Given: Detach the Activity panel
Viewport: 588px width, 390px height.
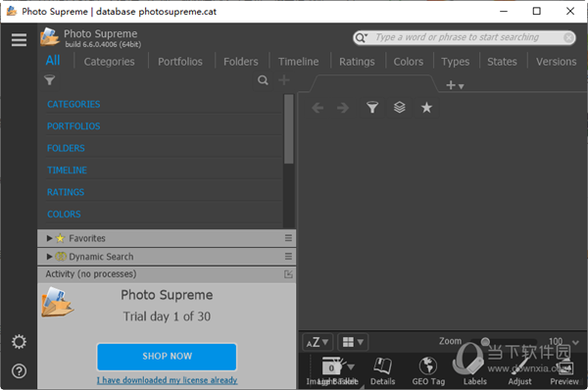Looking at the screenshot, I should tap(288, 274).
